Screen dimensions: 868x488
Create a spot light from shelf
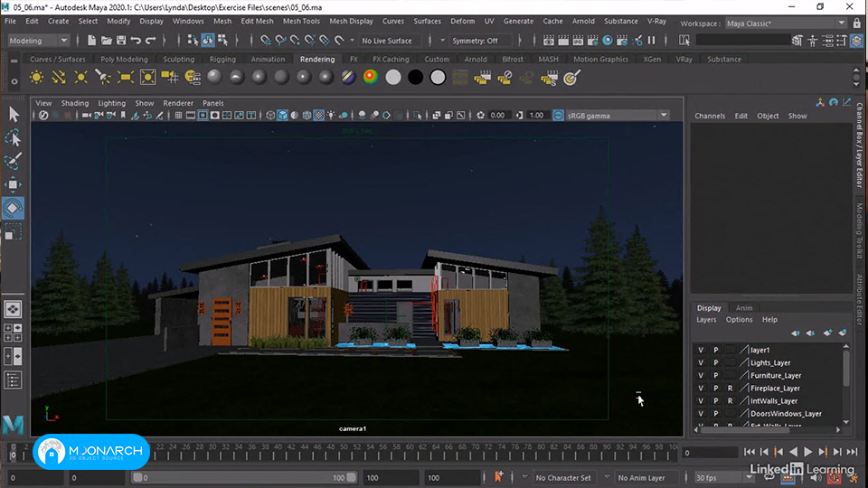[x=103, y=78]
